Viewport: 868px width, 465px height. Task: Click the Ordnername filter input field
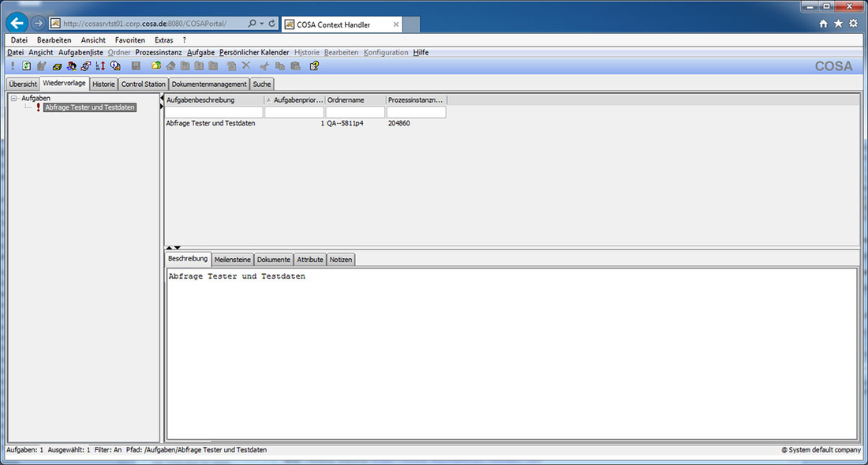pos(355,112)
